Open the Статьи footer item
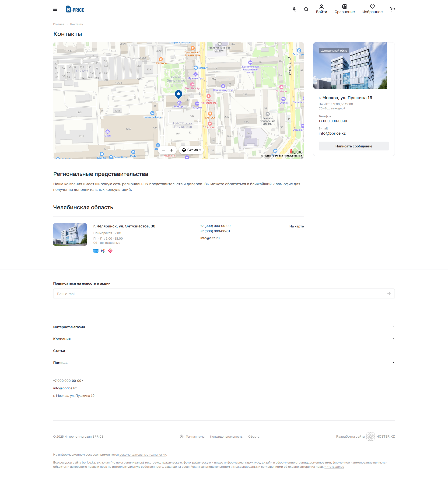The width and height of the screenshot is (448, 481). (59, 351)
